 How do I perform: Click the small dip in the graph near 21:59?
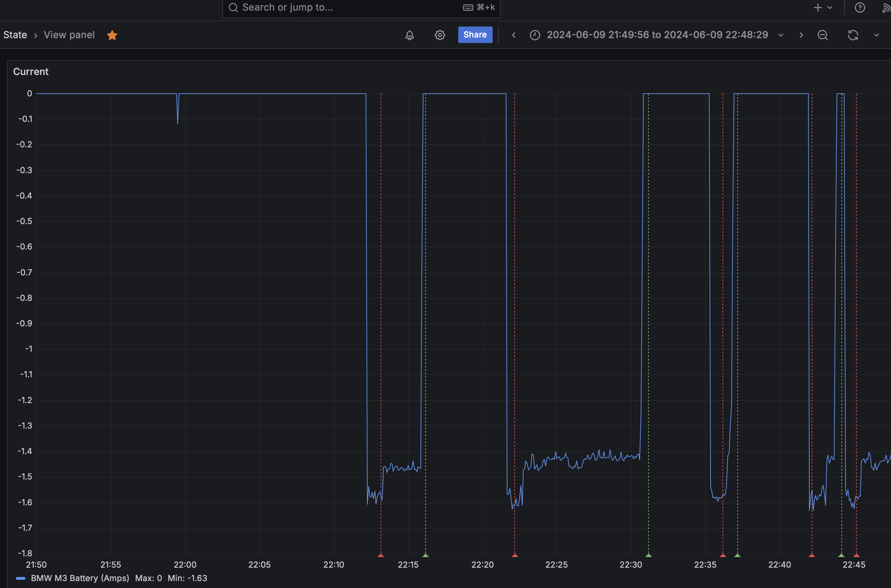[178, 109]
